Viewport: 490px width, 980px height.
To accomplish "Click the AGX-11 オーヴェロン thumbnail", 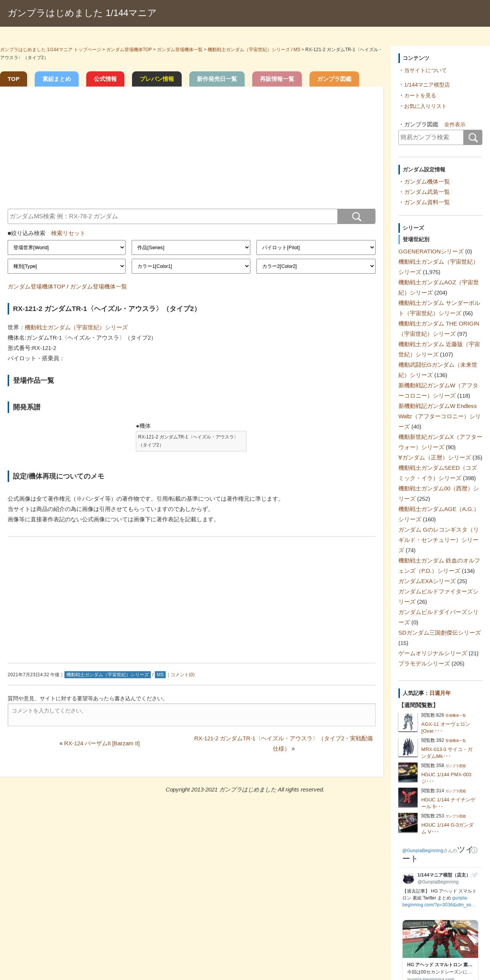I will 408,722.
